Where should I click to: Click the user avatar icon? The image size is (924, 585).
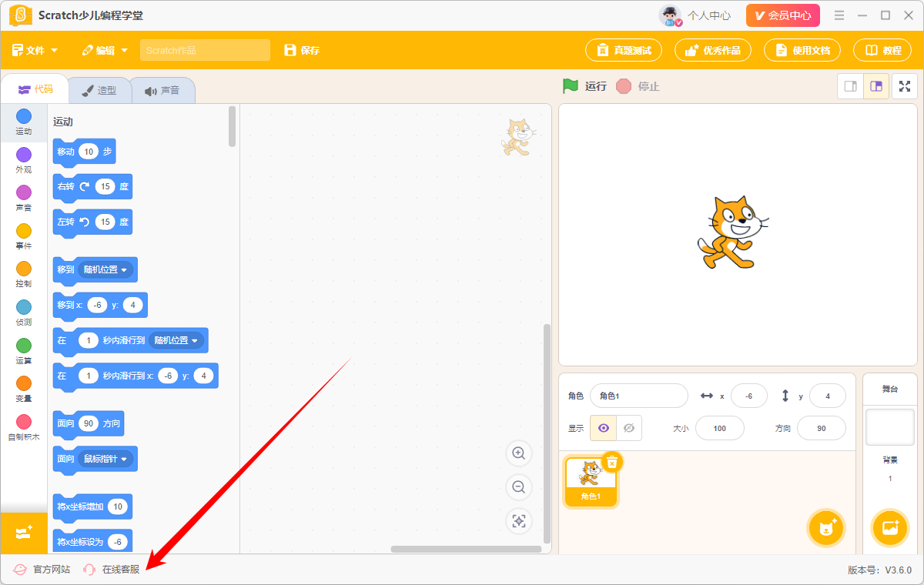point(671,15)
